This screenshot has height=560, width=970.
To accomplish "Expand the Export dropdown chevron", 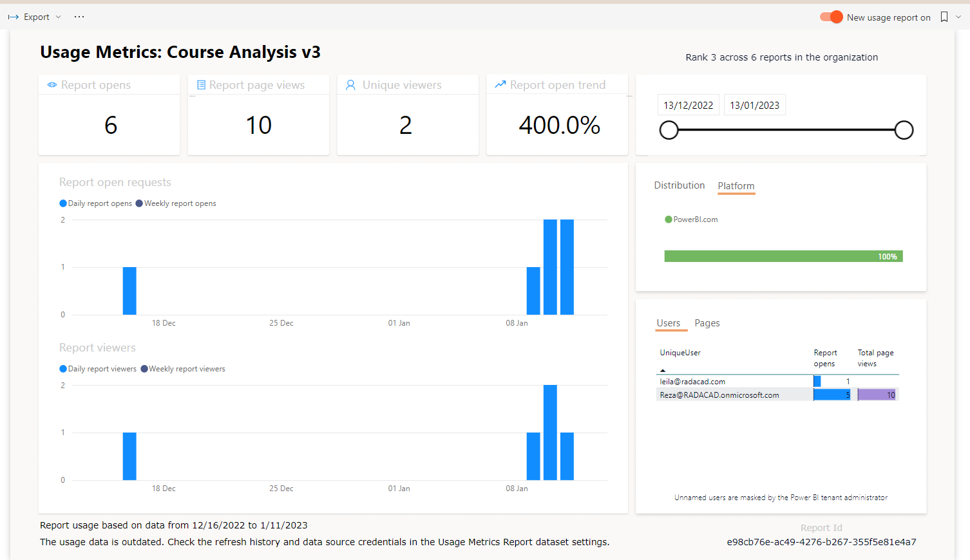I will (59, 17).
